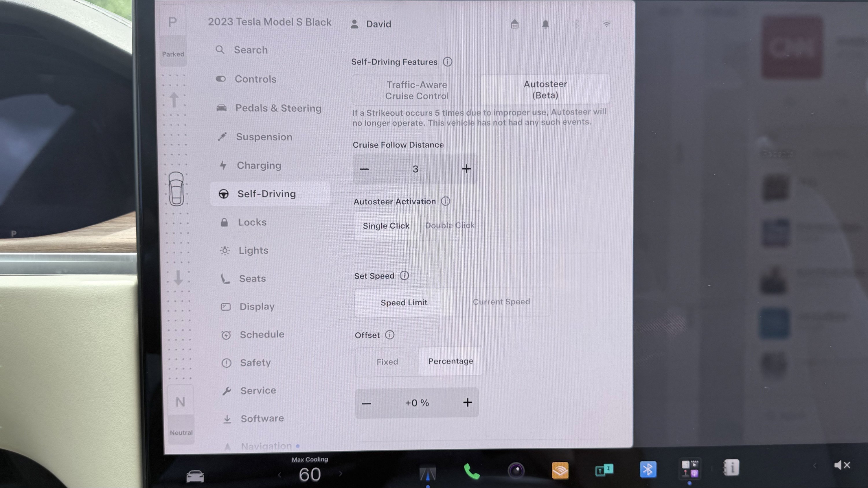Open the Phone app
The height and width of the screenshot is (488, 868).
471,471
